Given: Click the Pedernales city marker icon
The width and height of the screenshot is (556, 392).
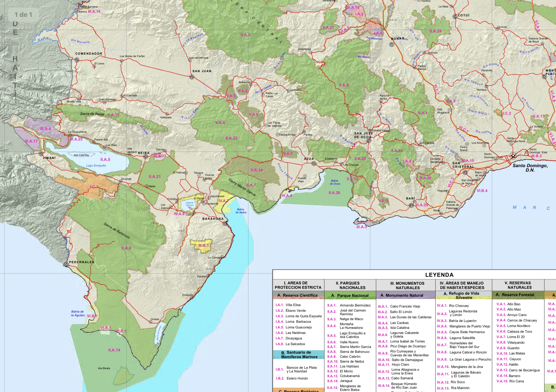Looking at the screenshot, I should tap(66, 265).
